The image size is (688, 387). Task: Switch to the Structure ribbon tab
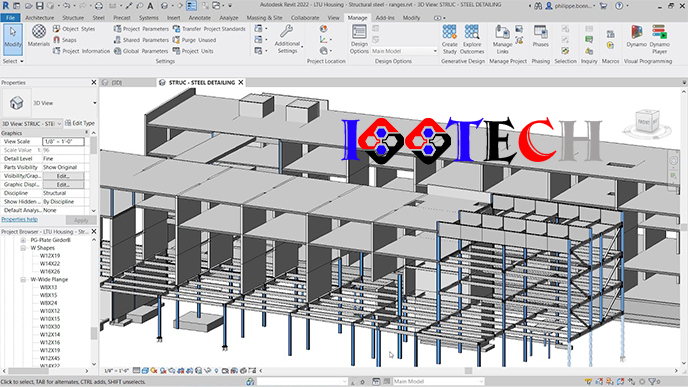point(73,18)
